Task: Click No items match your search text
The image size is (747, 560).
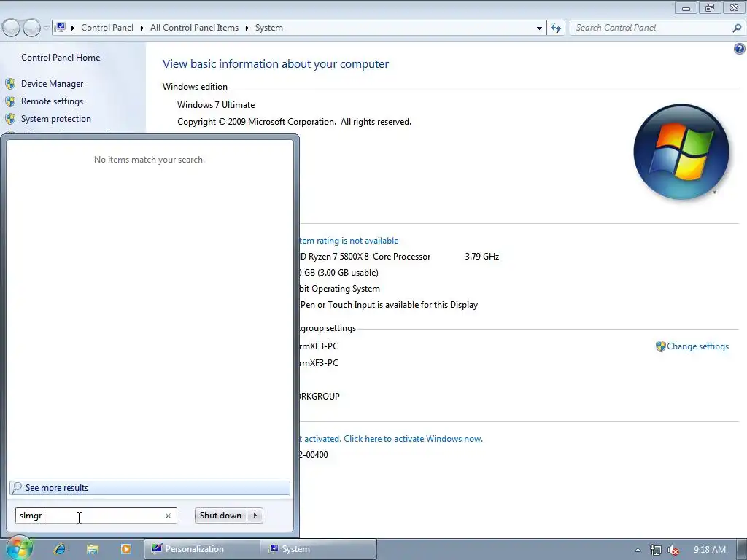Action: pyautogui.click(x=150, y=160)
